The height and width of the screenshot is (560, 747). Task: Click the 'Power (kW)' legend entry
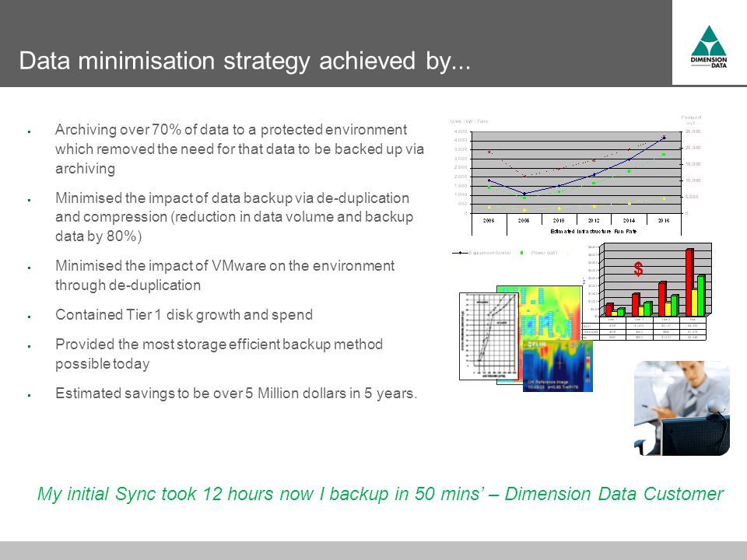[538, 253]
